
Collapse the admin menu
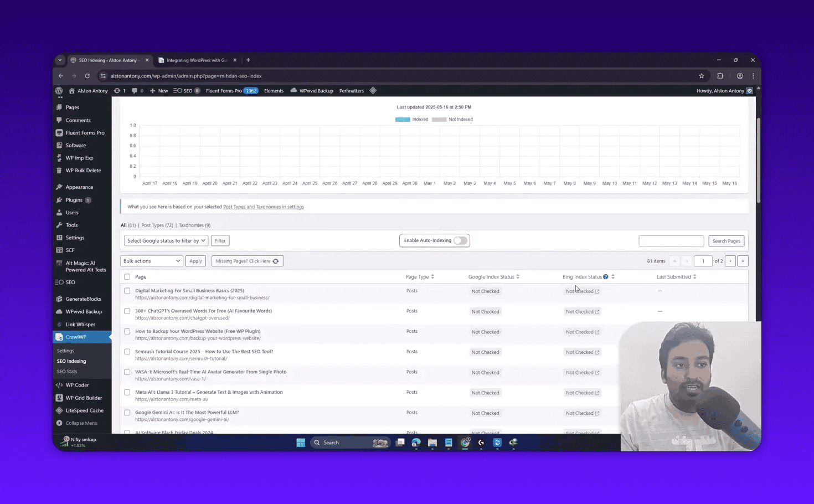tap(81, 423)
